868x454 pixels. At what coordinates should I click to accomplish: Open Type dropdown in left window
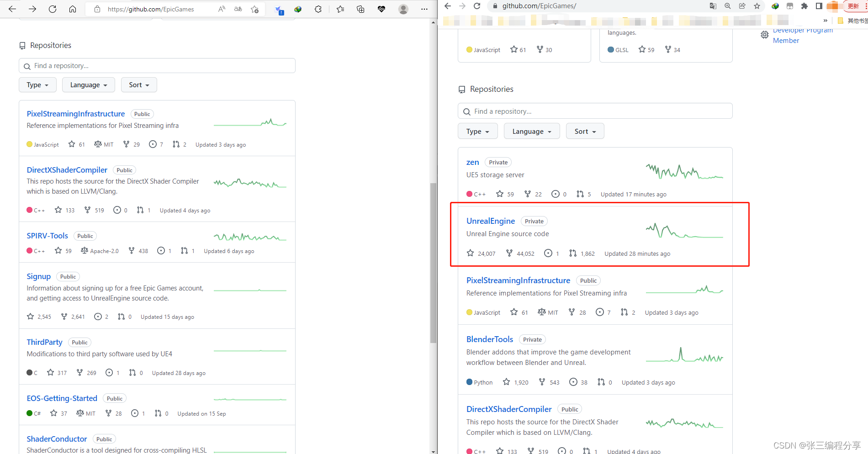(x=37, y=85)
